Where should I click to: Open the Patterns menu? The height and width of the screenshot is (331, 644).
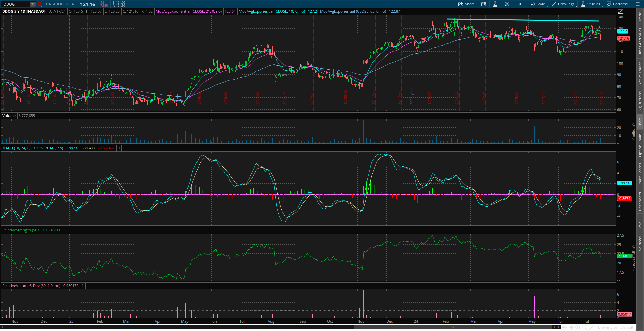coord(617,4)
